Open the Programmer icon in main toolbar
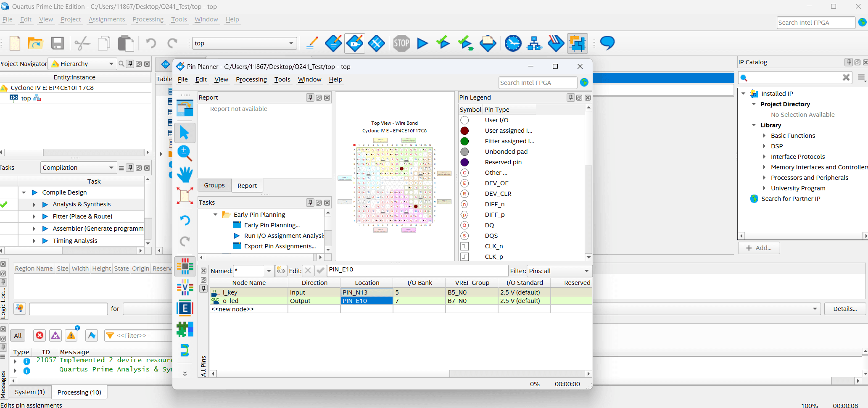The image size is (868, 408). coord(556,43)
